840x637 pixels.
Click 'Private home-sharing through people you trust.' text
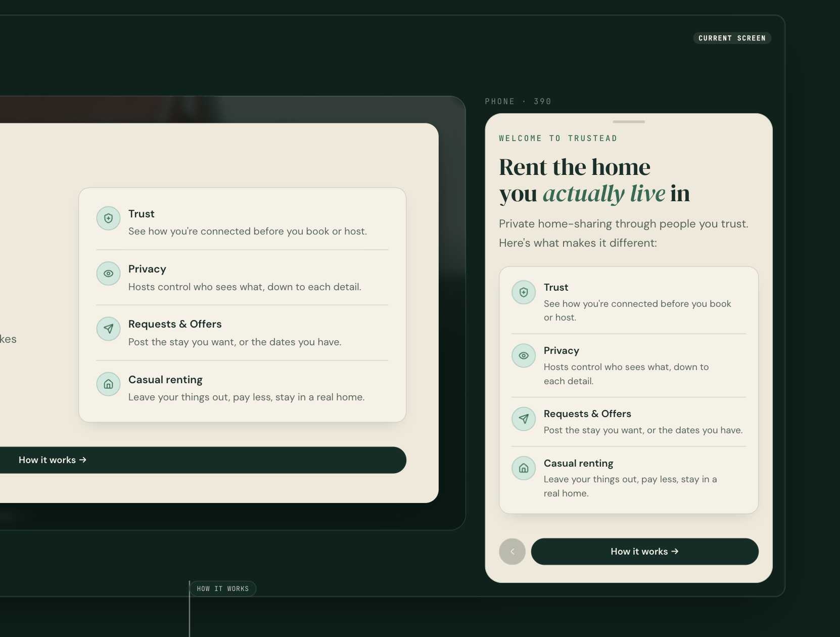point(624,224)
